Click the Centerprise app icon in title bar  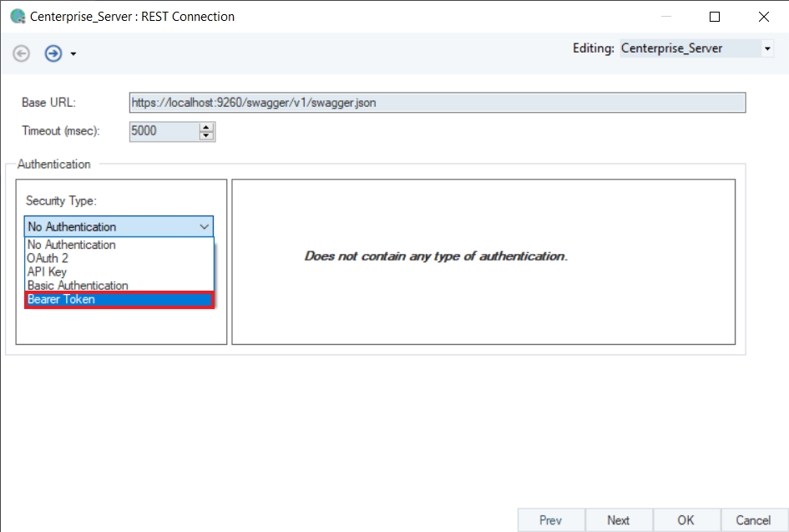pyautogui.click(x=16, y=17)
